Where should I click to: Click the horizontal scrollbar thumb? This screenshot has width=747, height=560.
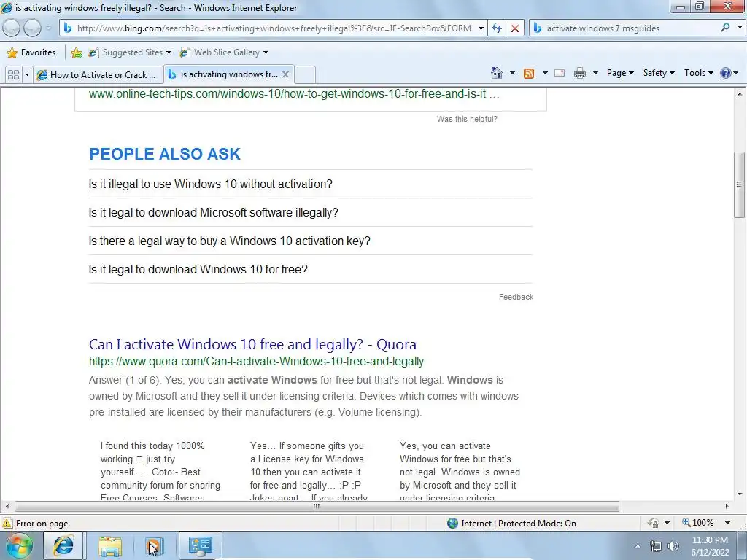pos(317,506)
